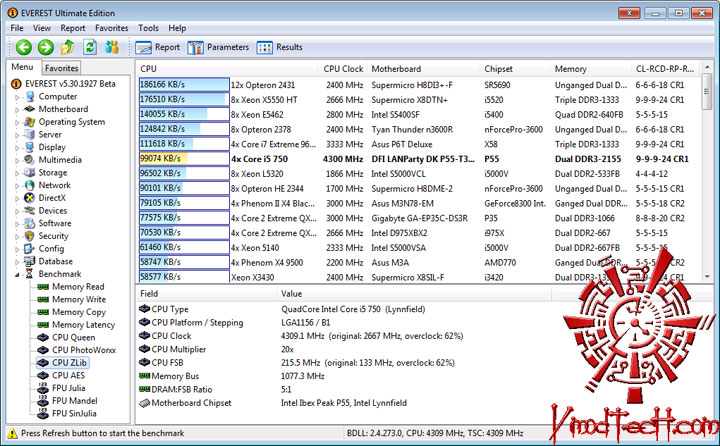720x446 pixels.
Task: Select Config icon in tree
Action: pyautogui.click(x=30, y=248)
